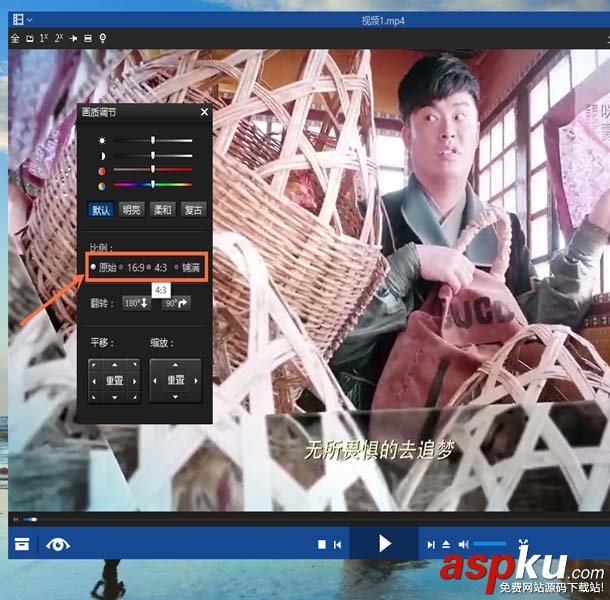The height and width of the screenshot is (600, 610).
Task: Click left arrow in 缩放 pad
Action: tap(155, 381)
